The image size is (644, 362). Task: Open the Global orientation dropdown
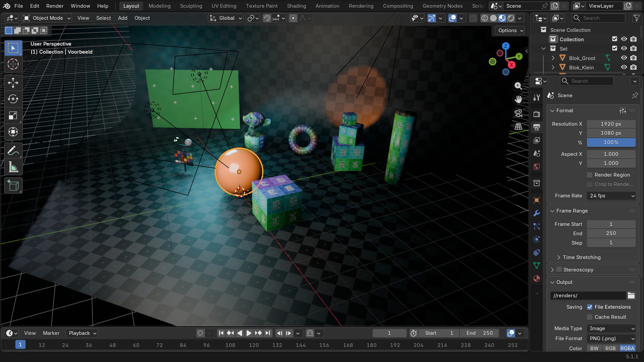click(x=225, y=18)
